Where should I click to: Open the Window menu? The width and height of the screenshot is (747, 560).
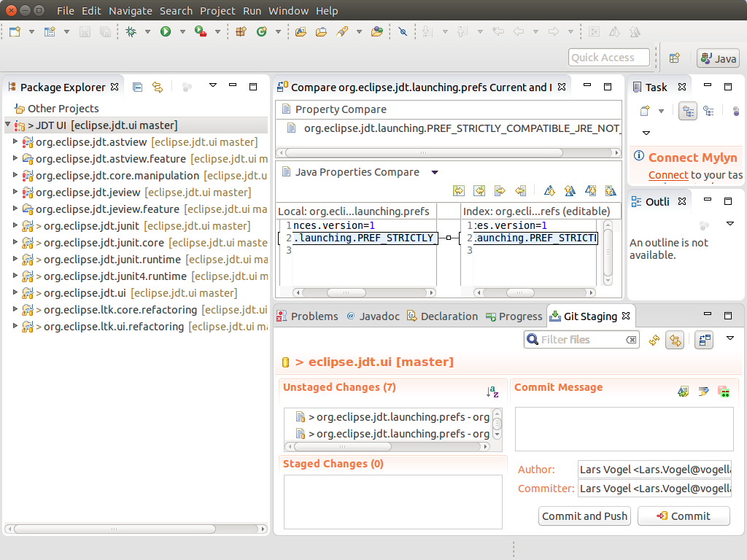tap(288, 11)
